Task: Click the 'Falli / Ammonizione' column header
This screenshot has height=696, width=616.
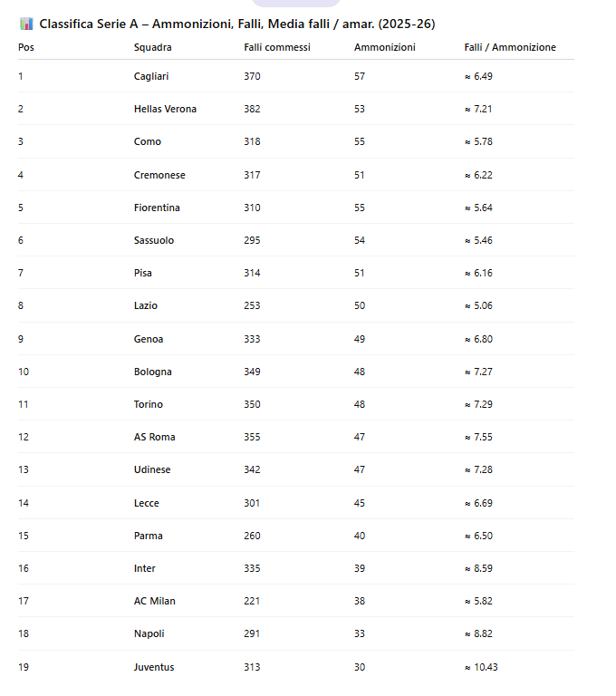Action: click(x=510, y=47)
